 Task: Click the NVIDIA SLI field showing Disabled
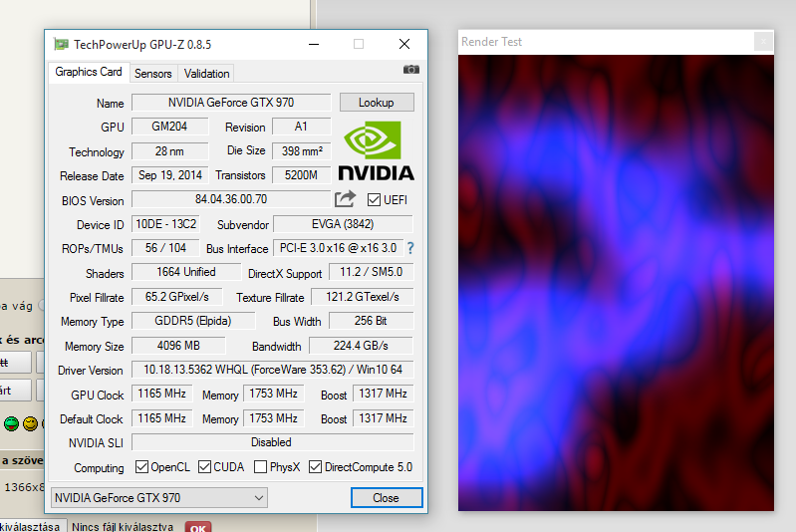click(273, 442)
